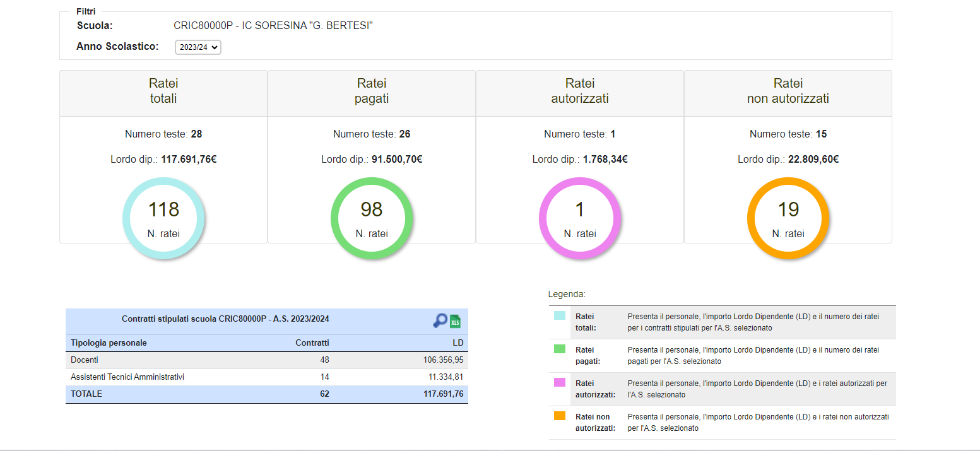Export contracts table to XLS file
Image resolution: width=980 pixels, height=451 pixels.
pos(455,321)
